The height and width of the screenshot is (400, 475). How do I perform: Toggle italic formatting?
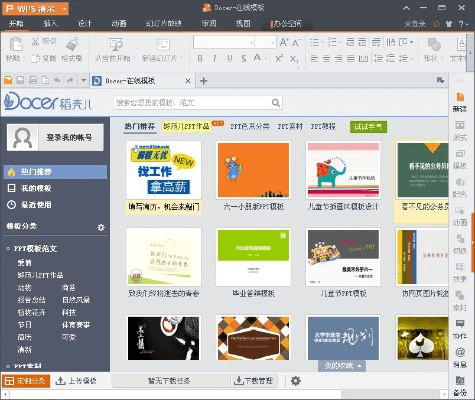tap(214, 59)
